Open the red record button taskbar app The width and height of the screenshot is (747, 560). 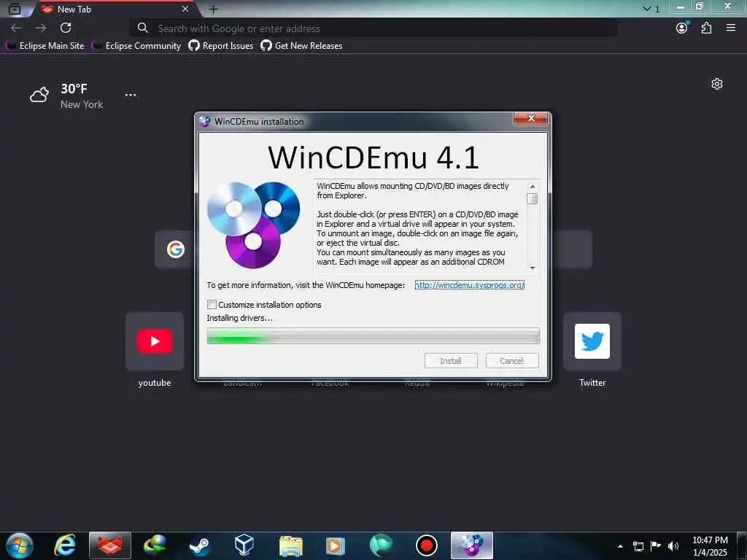(426, 545)
